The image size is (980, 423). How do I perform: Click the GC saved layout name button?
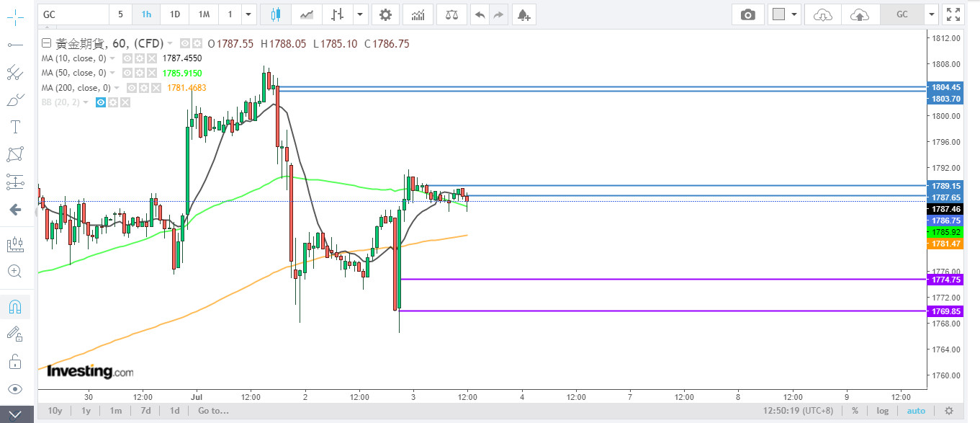[902, 14]
